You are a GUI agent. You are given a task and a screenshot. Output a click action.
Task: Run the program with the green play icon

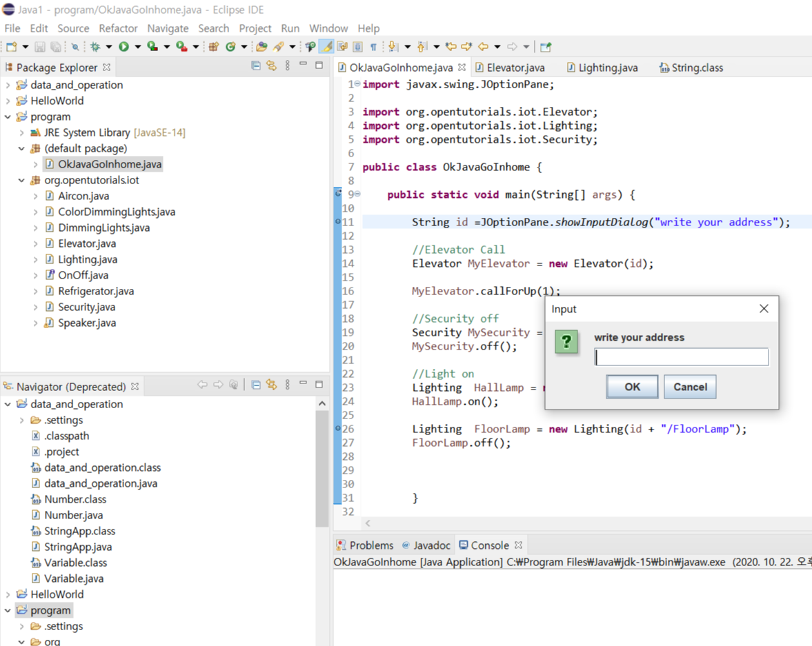click(x=123, y=47)
